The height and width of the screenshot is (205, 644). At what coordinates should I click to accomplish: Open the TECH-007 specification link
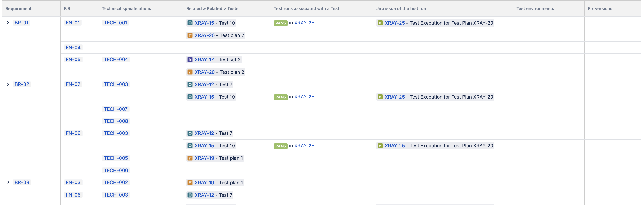[116, 109]
